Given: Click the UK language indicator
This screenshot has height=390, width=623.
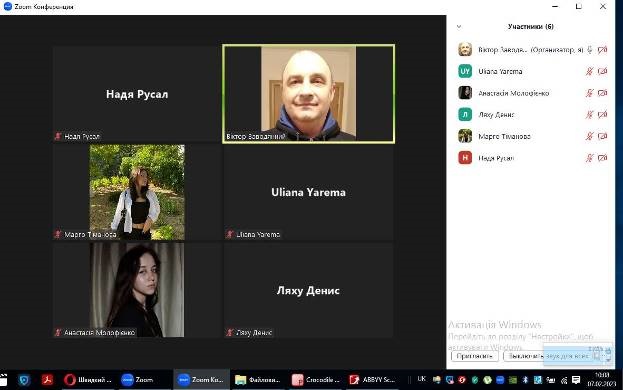Looking at the screenshot, I should [x=422, y=379].
